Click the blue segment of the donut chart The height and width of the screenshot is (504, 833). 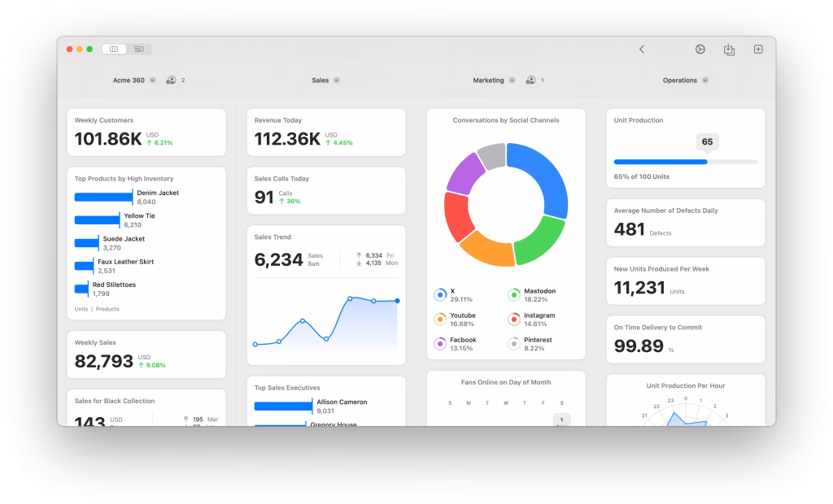tap(547, 176)
